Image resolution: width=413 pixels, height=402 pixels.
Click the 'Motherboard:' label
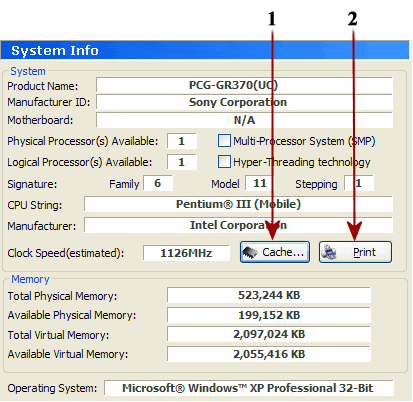tap(40, 120)
